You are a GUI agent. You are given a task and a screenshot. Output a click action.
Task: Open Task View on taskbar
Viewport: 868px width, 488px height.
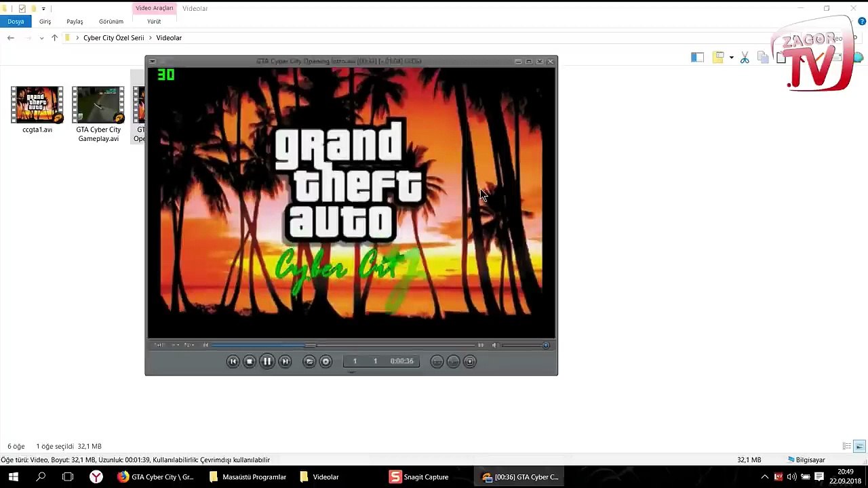[x=68, y=476]
